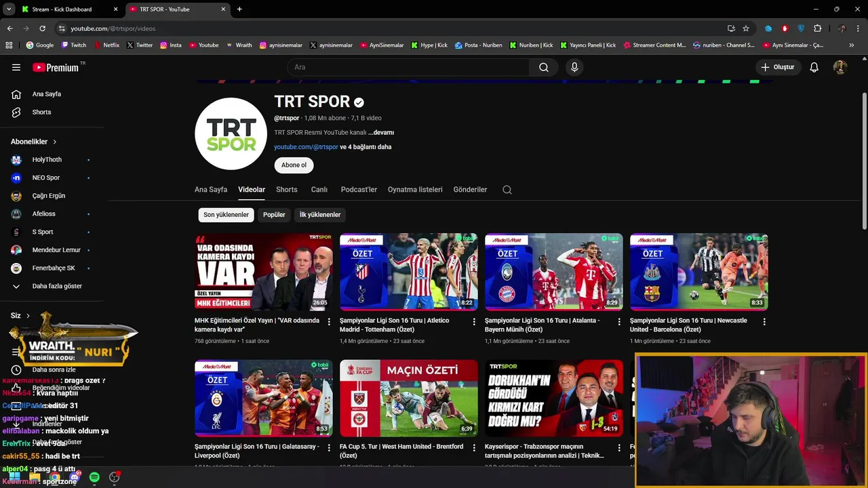
Task: Expand the Siz section
Action: (20, 316)
